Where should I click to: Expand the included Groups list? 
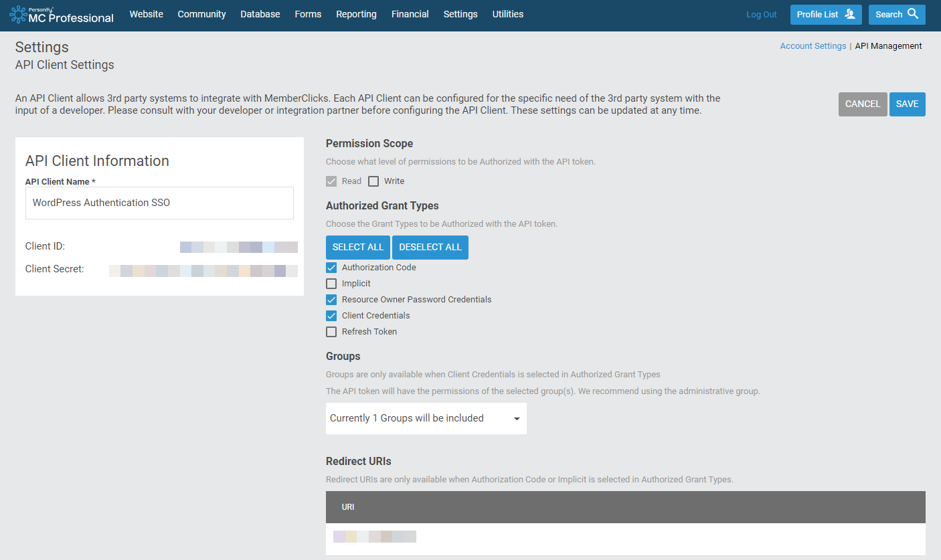pos(516,417)
